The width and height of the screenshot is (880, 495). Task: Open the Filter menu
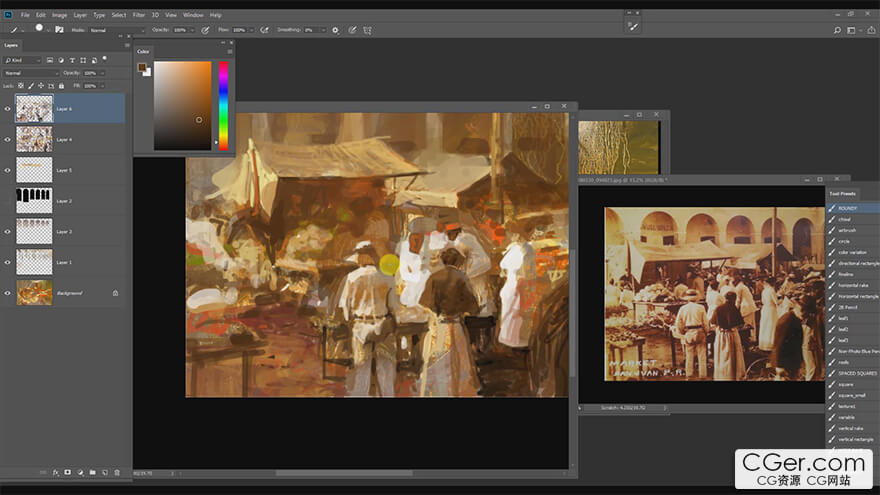pyautogui.click(x=139, y=15)
